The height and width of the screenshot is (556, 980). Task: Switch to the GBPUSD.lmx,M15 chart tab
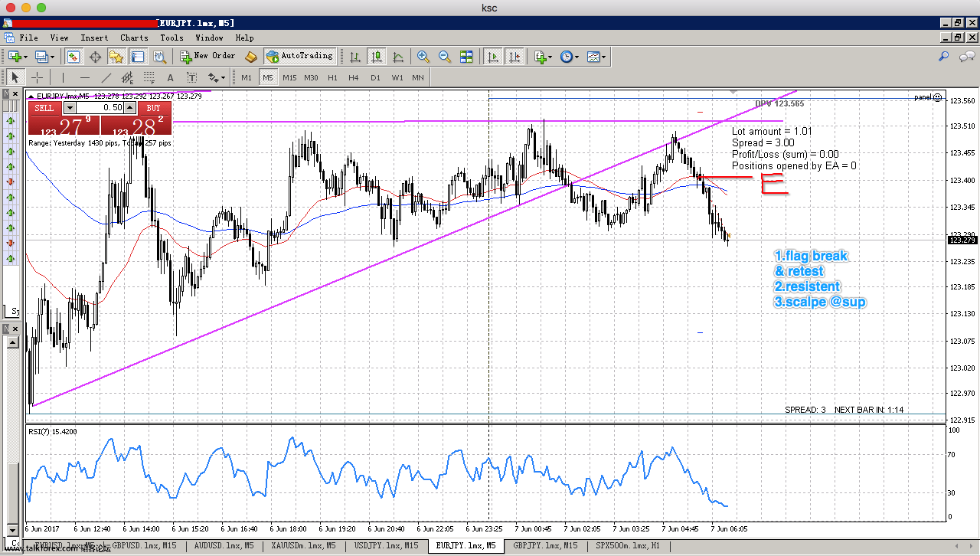pos(145,546)
